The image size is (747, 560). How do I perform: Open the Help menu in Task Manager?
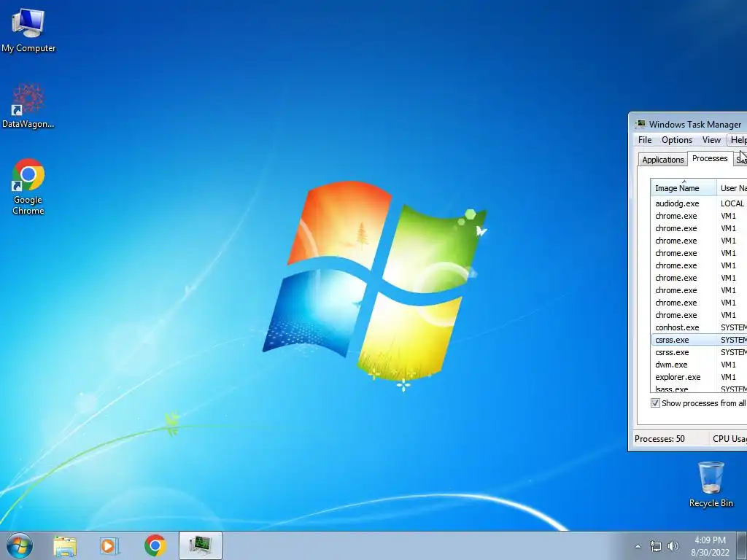point(737,140)
